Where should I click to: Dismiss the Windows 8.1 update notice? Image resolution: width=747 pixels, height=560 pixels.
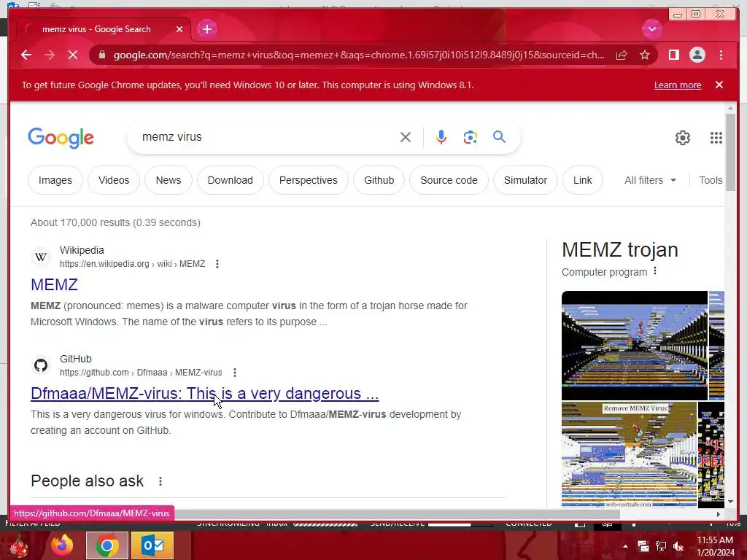[719, 85]
